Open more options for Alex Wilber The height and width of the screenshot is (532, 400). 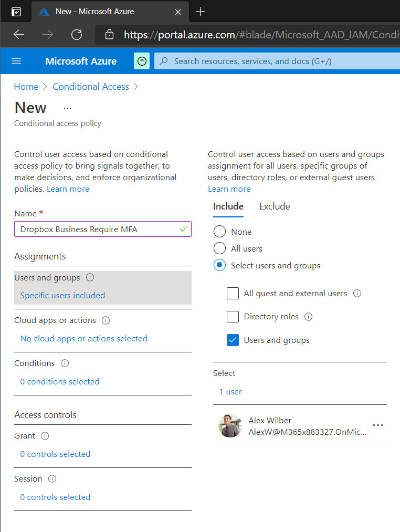point(378,425)
